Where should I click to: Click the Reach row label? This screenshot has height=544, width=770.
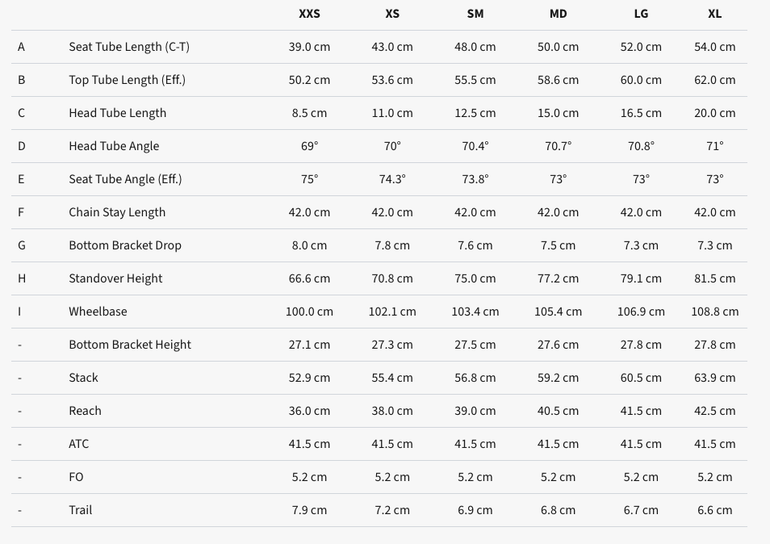pyautogui.click(x=85, y=410)
